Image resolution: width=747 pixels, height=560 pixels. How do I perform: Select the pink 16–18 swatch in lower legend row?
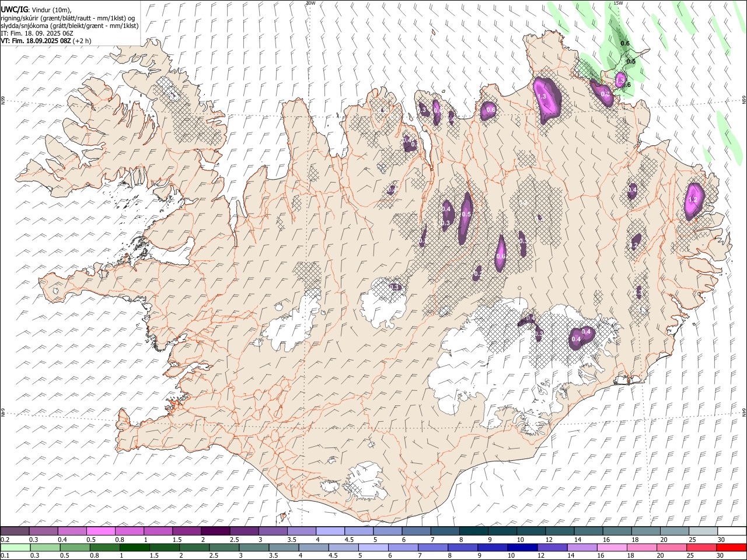pyautogui.click(x=612, y=548)
